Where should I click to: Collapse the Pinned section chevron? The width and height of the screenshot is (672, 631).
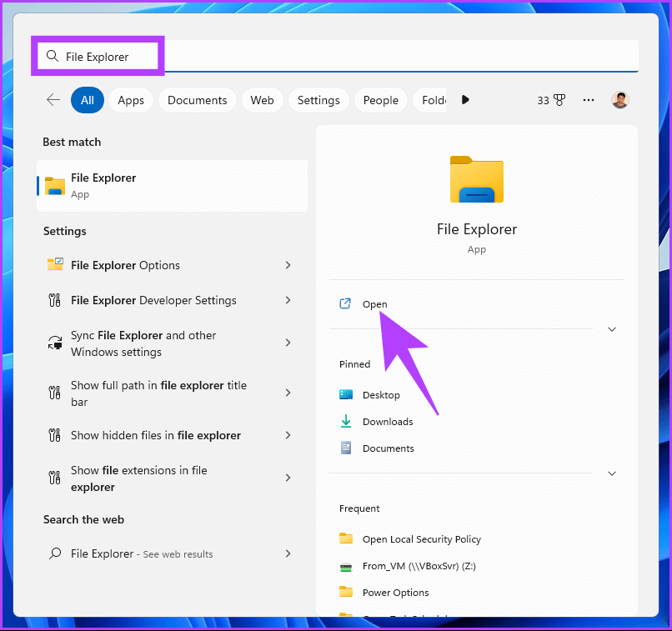tap(612, 473)
